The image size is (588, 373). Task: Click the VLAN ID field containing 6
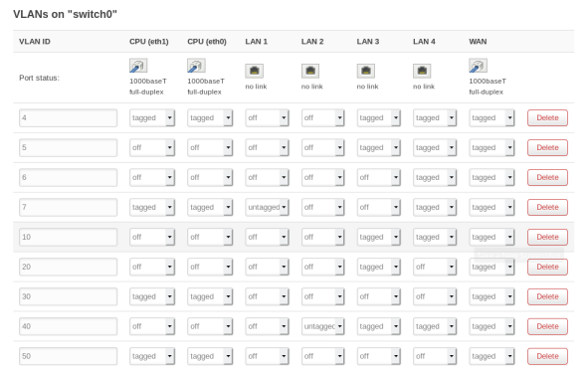coord(68,177)
